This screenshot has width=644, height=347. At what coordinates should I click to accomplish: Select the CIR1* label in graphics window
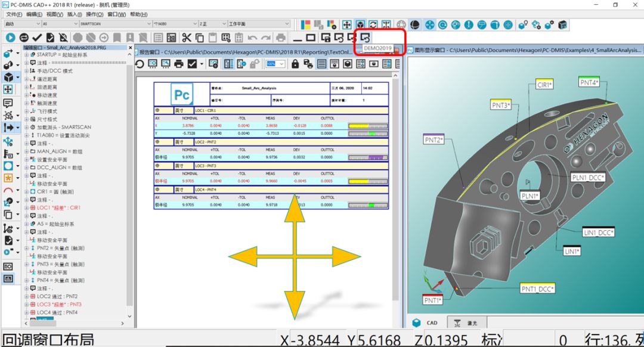(x=544, y=85)
